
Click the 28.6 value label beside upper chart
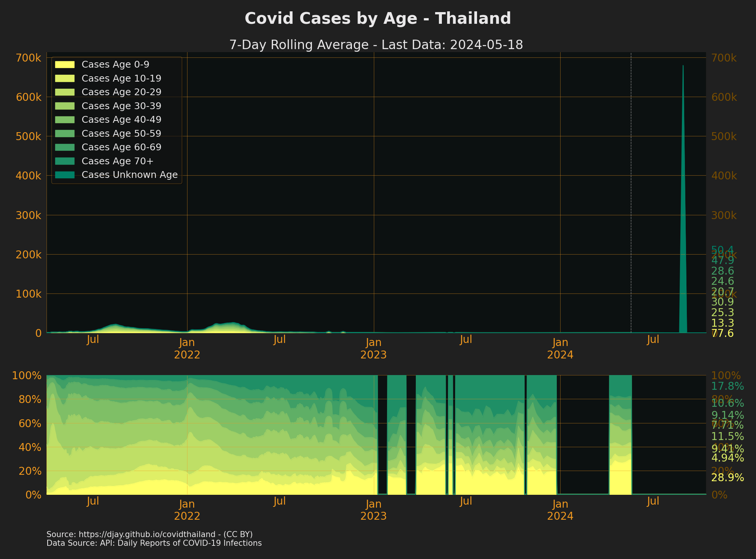(722, 271)
